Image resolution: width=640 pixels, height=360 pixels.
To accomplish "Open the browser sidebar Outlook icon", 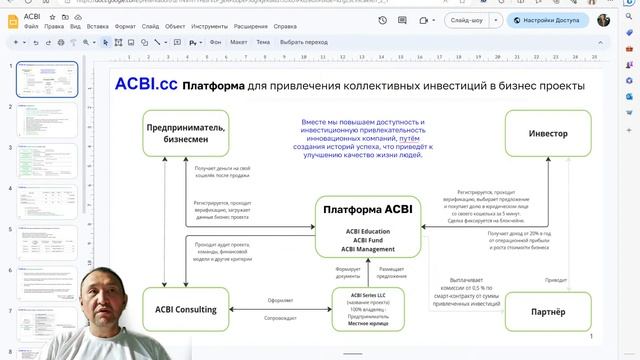I will [x=629, y=97].
